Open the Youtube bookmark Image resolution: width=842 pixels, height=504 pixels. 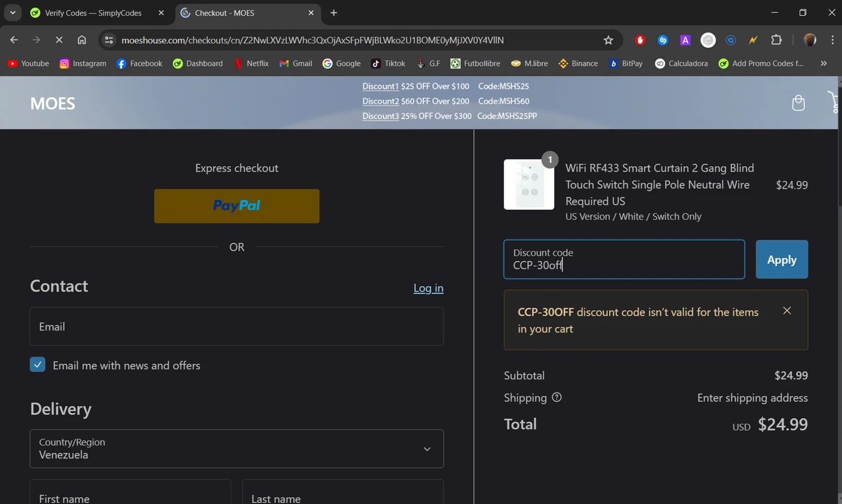(x=28, y=63)
